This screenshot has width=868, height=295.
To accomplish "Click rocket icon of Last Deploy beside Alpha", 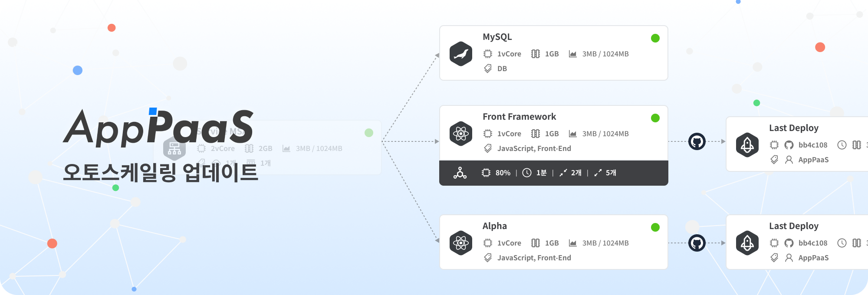I will tap(747, 243).
